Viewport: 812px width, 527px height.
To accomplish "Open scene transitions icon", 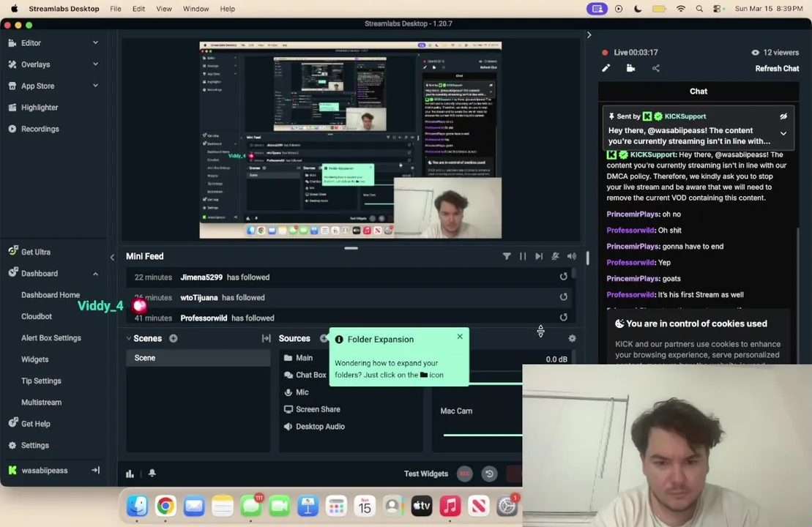I will pos(267,338).
